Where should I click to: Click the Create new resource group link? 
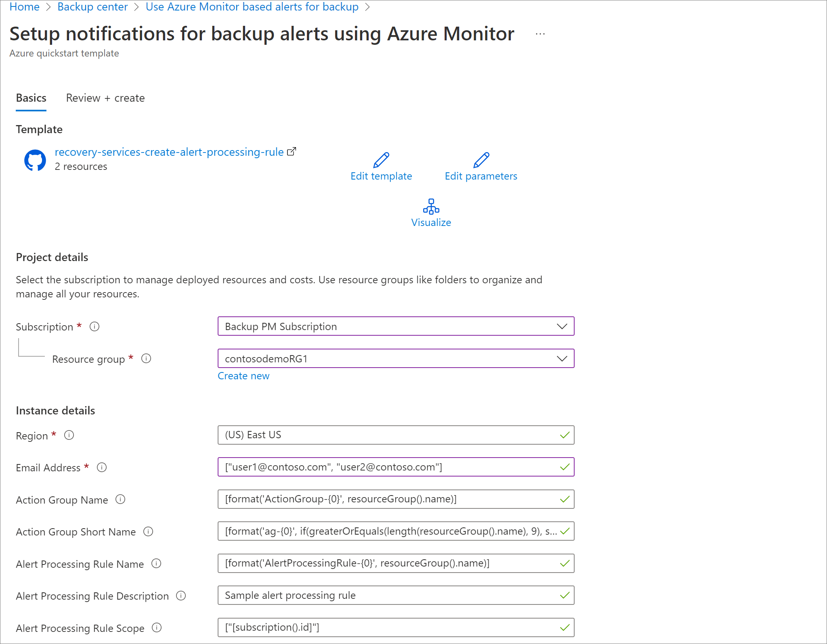[243, 375]
